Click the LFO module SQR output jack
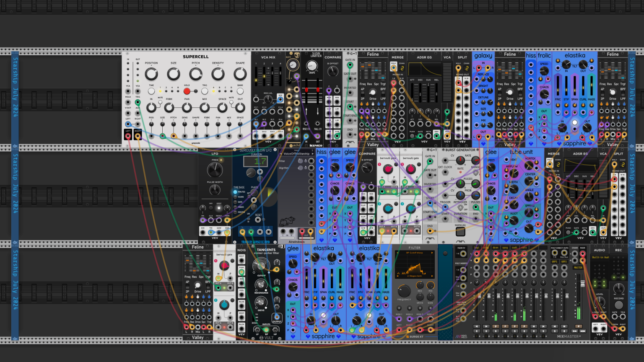644x362 pixels. pyautogui.click(x=227, y=233)
